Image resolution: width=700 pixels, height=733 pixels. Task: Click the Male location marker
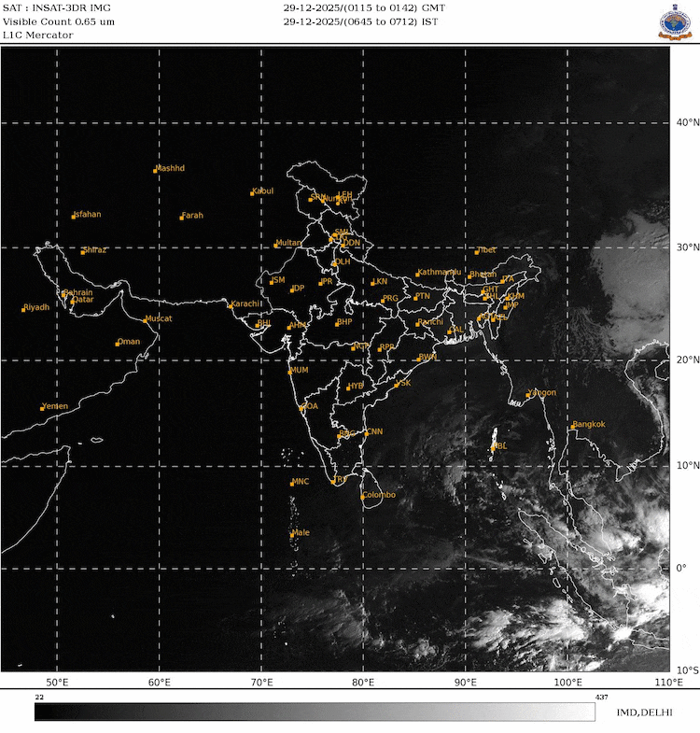pos(292,535)
